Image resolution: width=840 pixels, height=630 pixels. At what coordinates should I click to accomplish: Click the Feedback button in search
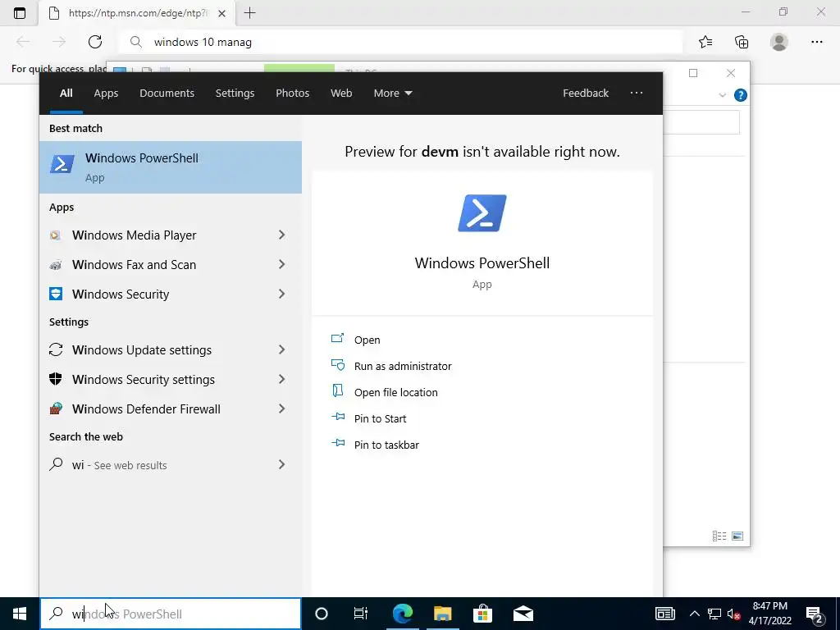(586, 94)
